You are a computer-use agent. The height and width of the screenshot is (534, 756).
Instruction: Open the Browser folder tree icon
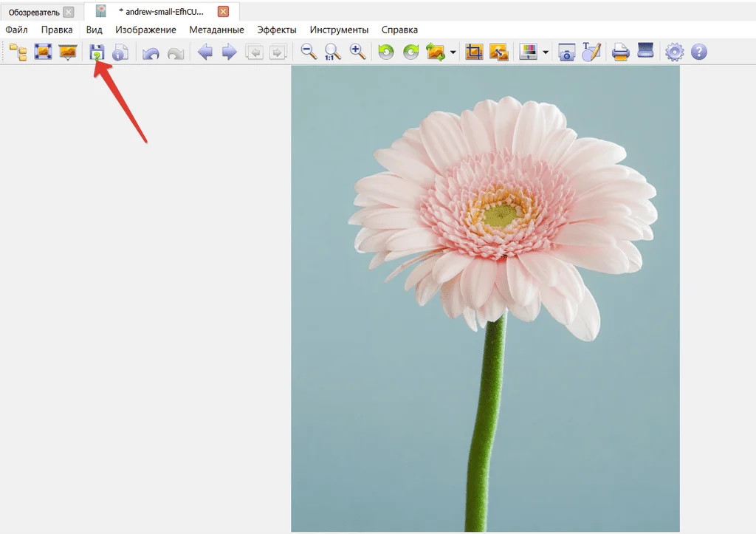(x=18, y=52)
